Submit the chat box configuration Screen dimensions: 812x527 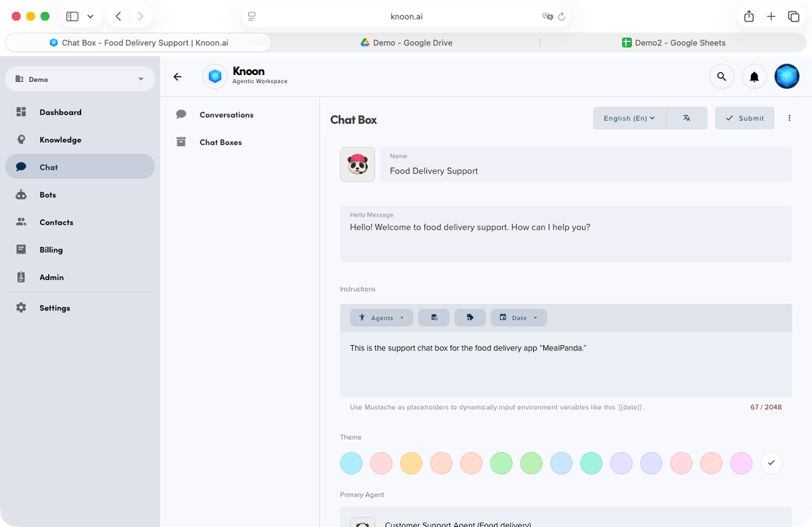744,118
